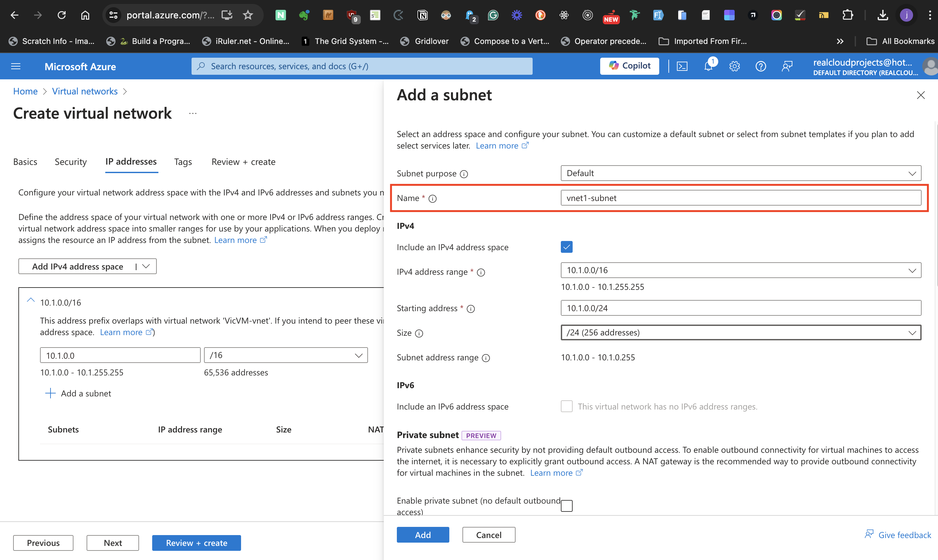938x560 pixels.
Task: Collapse the 10.1.0.0/16 address space section
Action: point(31,300)
